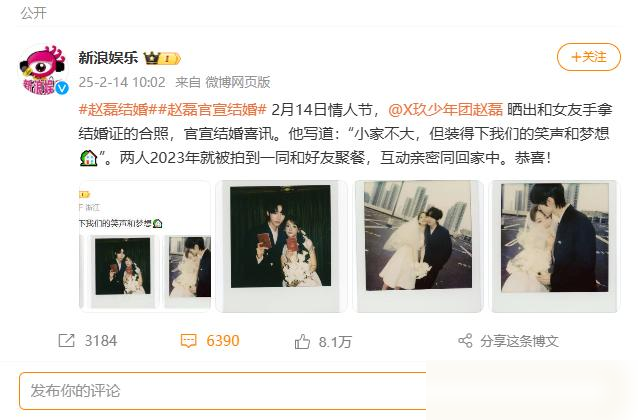The image size is (638, 420).
Task: Click the 新浪娱乐 avatar icon
Action: pyautogui.click(x=43, y=70)
